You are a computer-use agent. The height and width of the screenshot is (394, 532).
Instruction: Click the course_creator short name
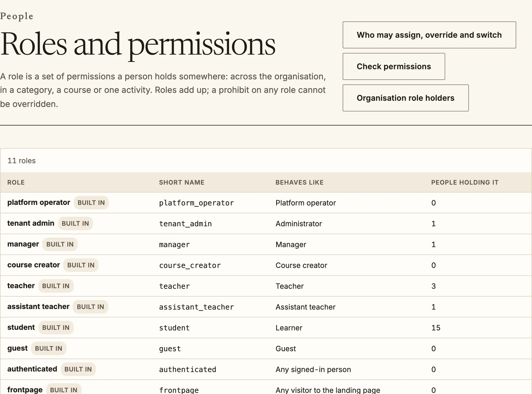(190, 265)
